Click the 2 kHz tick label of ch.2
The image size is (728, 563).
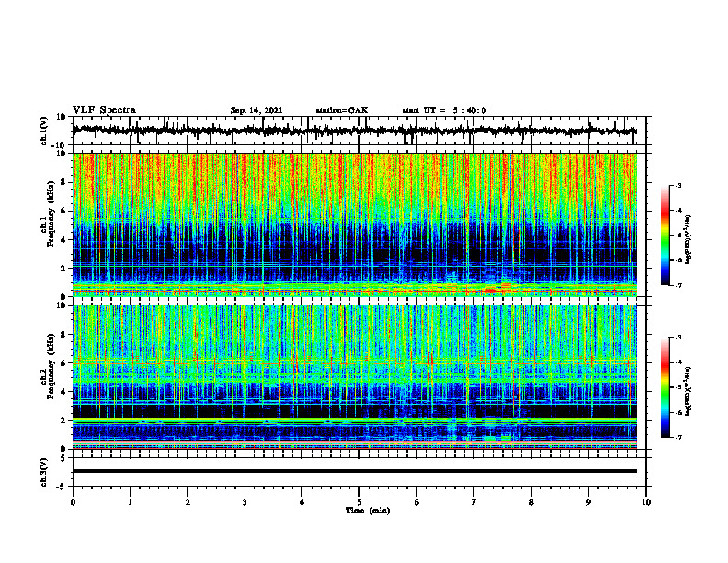point(64,420)
